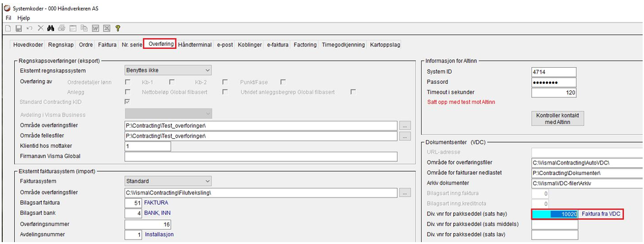Open the Hjelp menu

point(24,19)
